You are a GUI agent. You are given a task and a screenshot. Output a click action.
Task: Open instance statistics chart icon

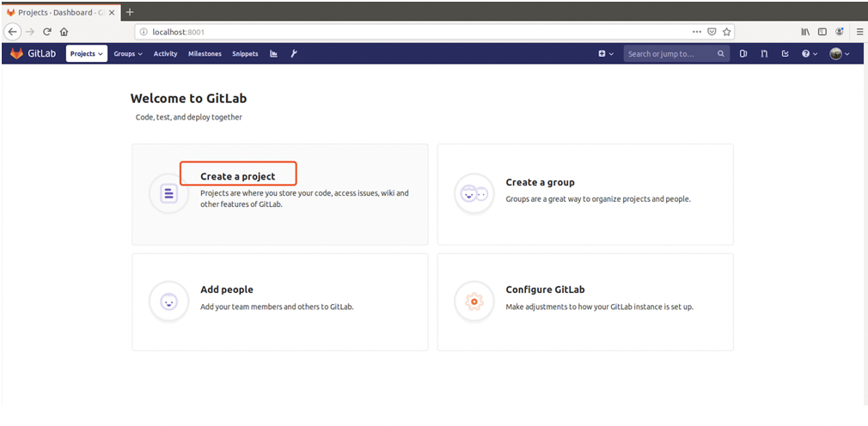(x=273, y=53)
